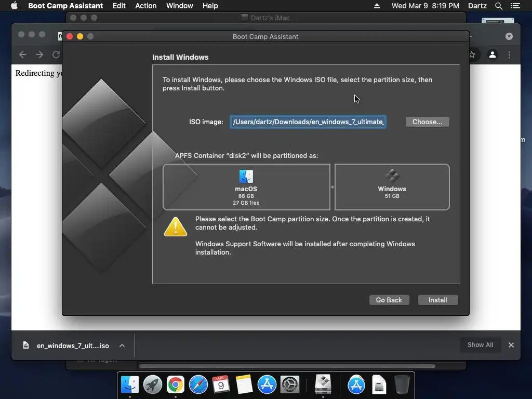532x399 pixels.
Task: Click the "27 GB free" macOS label
Action: [246, 203]
